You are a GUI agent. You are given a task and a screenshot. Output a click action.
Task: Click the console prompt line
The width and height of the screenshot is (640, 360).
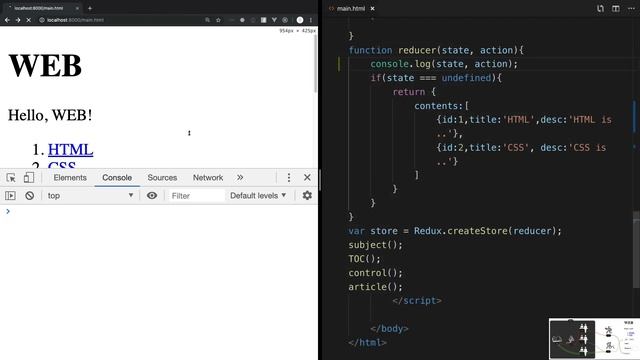point(159,211)
